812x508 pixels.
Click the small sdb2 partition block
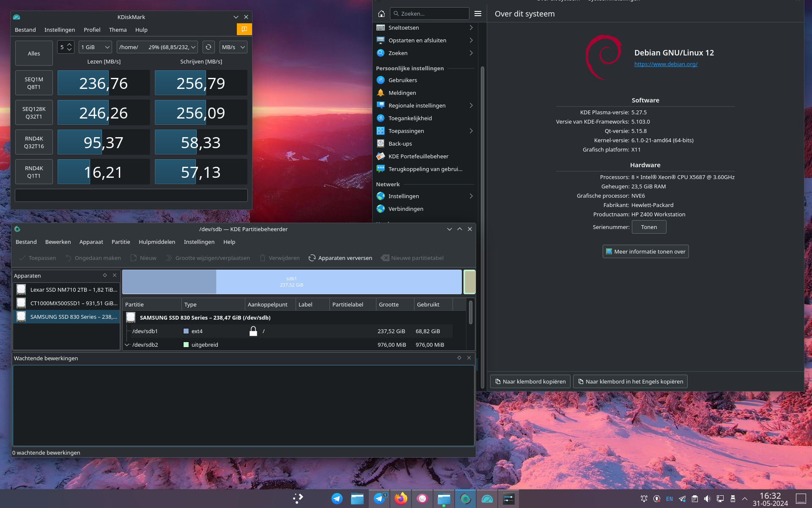pos(469,282)
